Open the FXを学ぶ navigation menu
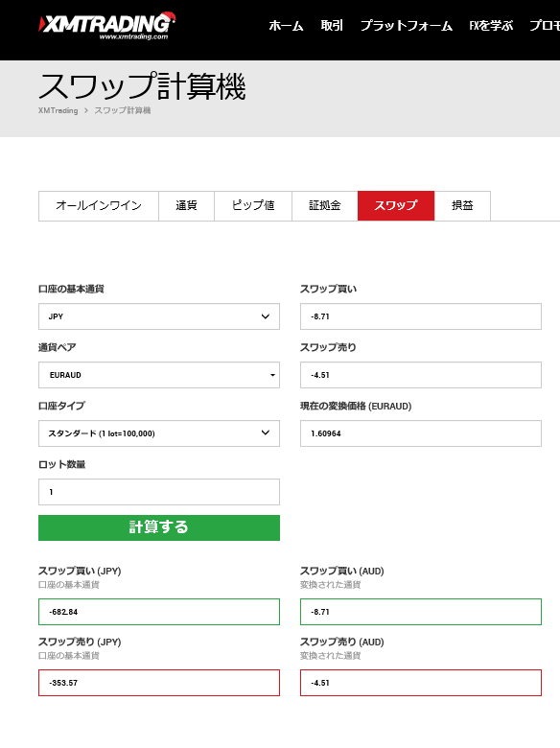This screenshot has height=748, width=560. pyautogui.click(x=491, y=26)
